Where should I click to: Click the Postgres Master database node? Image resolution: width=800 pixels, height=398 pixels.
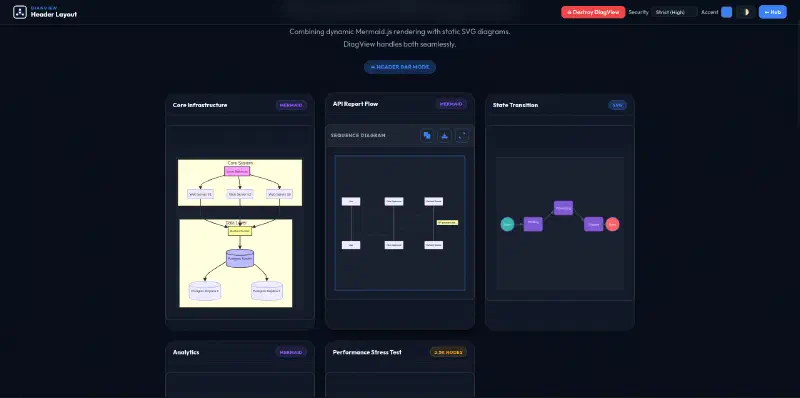(x=240, y=259)
